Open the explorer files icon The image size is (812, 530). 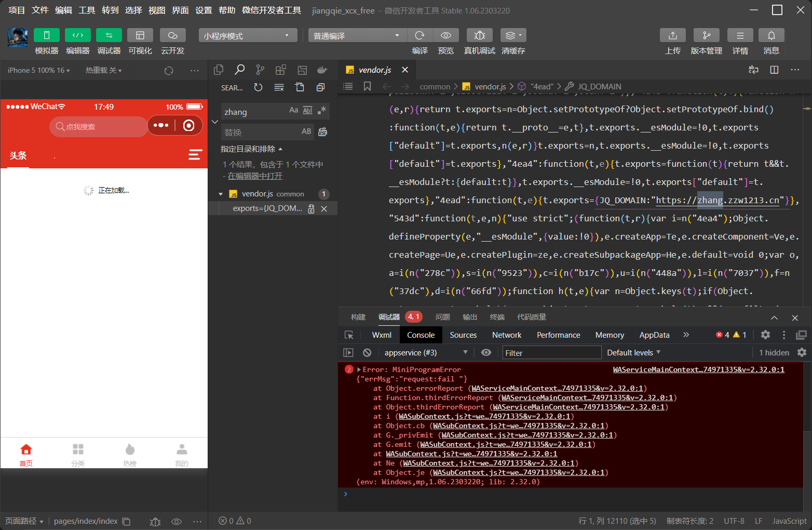[x=219, y=70]
